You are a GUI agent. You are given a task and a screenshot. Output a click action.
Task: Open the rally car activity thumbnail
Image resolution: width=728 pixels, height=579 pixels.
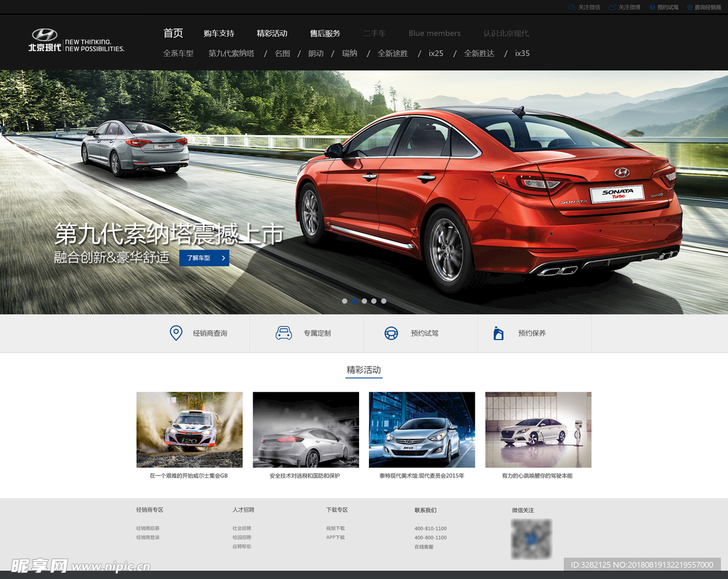[x=189, y=430]
